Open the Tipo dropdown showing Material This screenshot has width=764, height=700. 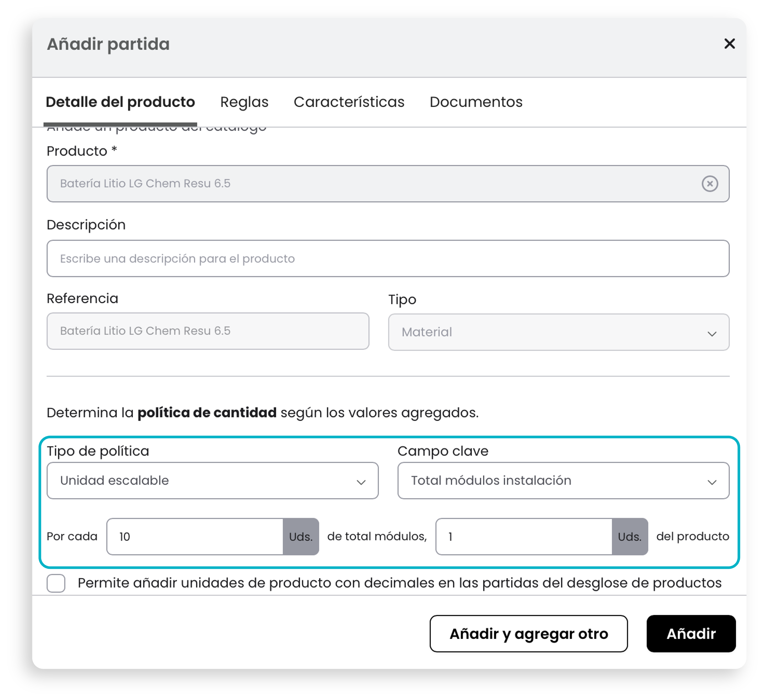pyautogui.click(x=559, y=332)
